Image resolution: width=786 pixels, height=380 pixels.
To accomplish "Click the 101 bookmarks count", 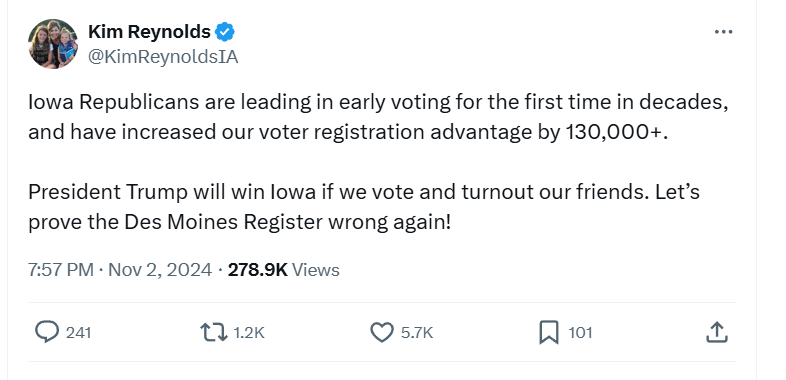I will point(580,332).
